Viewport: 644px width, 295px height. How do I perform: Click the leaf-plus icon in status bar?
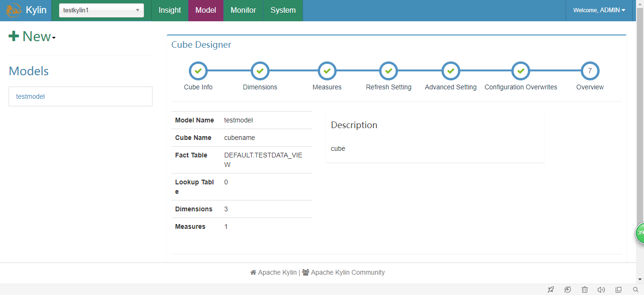click(568, 290)
